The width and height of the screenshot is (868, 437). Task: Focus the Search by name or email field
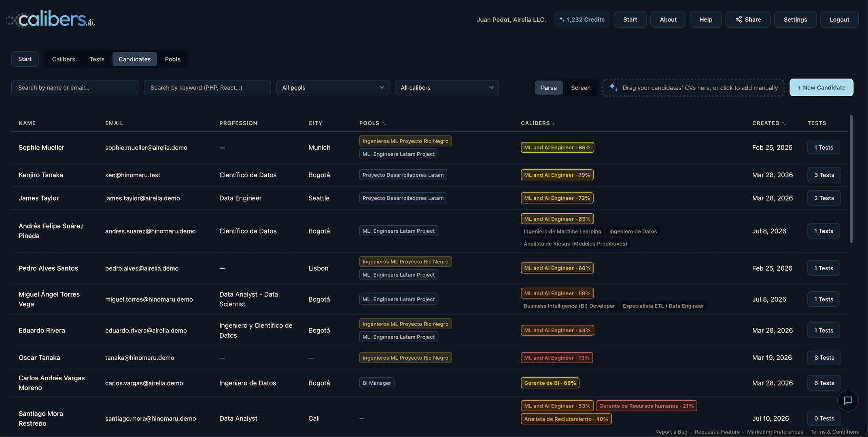(75, 88)
